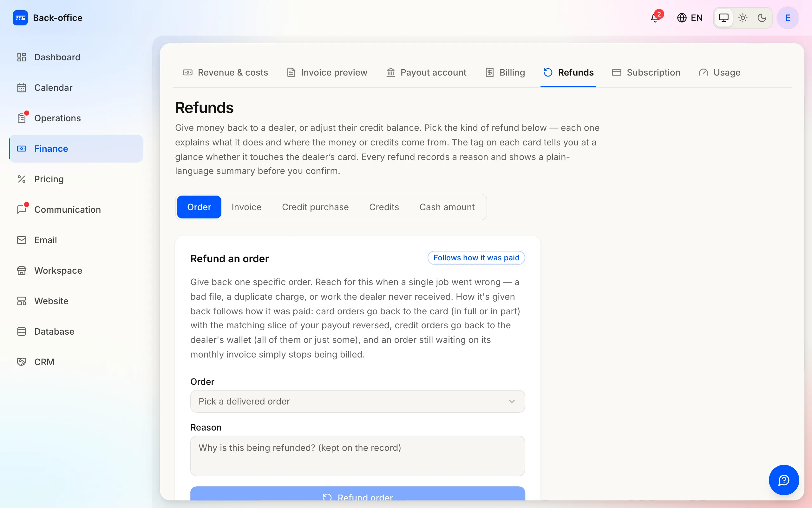This screenshot has width=812, height=508.
Task: Open the Dashboard label in sidebar
Action: click(x=57, y=57)
